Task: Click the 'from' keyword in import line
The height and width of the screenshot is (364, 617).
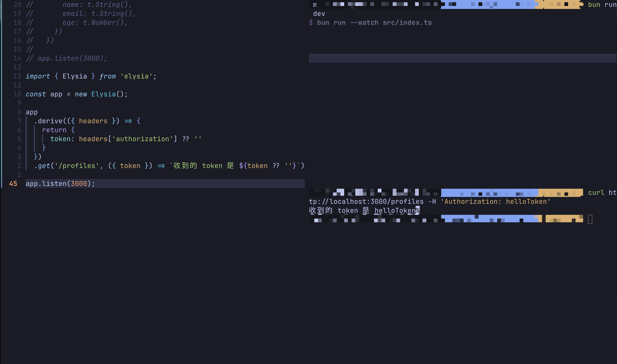Action: point(107,76)
